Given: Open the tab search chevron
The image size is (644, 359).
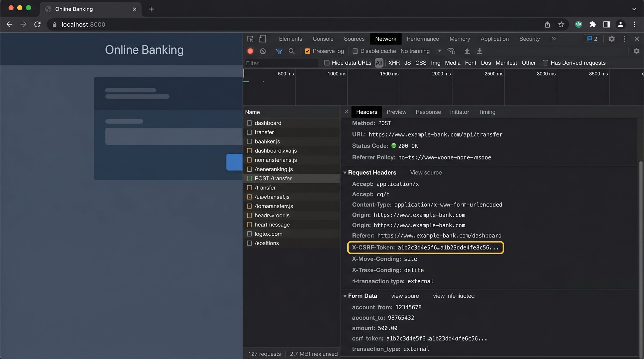Looking at the screenshot, I should coord(634,9).
